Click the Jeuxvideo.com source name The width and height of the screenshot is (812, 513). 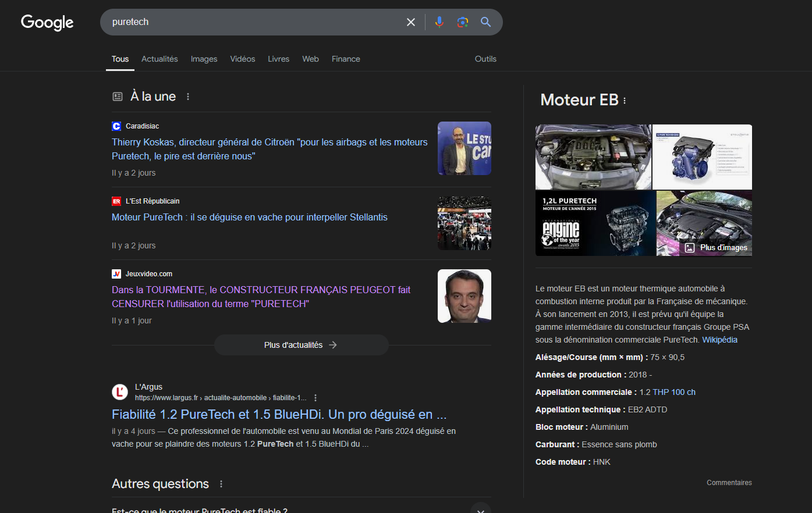[149, 274]
